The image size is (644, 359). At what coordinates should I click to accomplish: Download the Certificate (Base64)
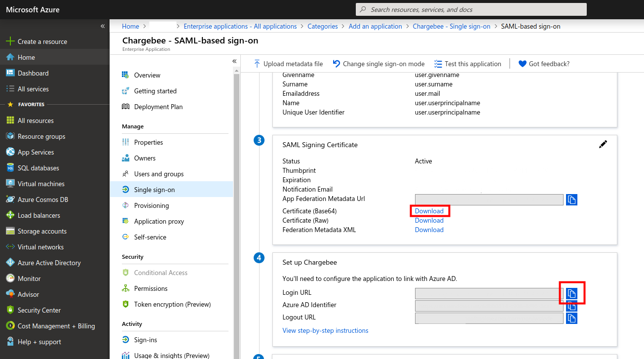[x=429, y=211]
